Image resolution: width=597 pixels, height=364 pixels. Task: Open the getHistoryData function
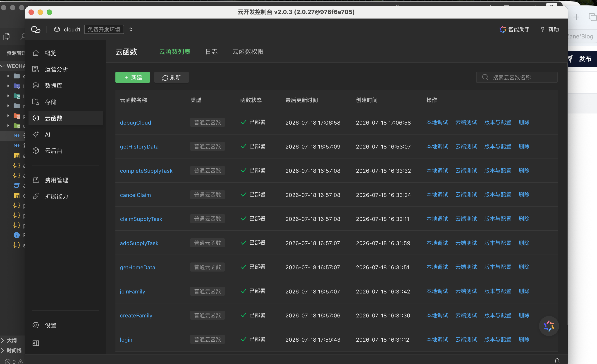coord(139,147)
